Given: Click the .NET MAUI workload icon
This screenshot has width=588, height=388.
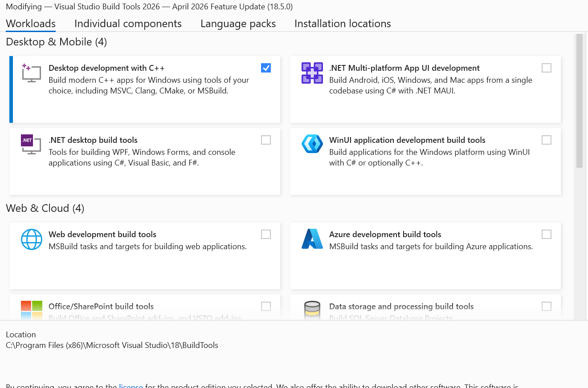Looking at the screenshot, I should [312, 73].
